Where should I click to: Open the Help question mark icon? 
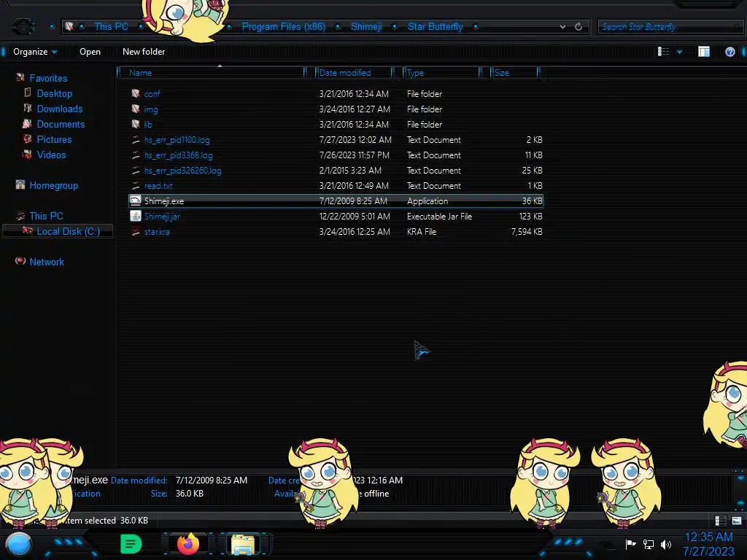pos(729,52)
